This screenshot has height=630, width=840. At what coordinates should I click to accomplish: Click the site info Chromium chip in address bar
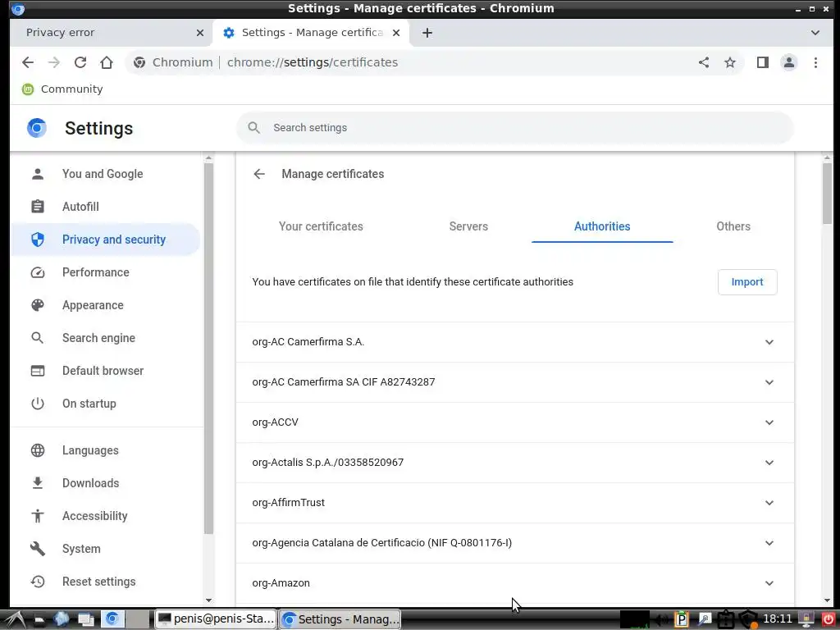tap(173, 62)
